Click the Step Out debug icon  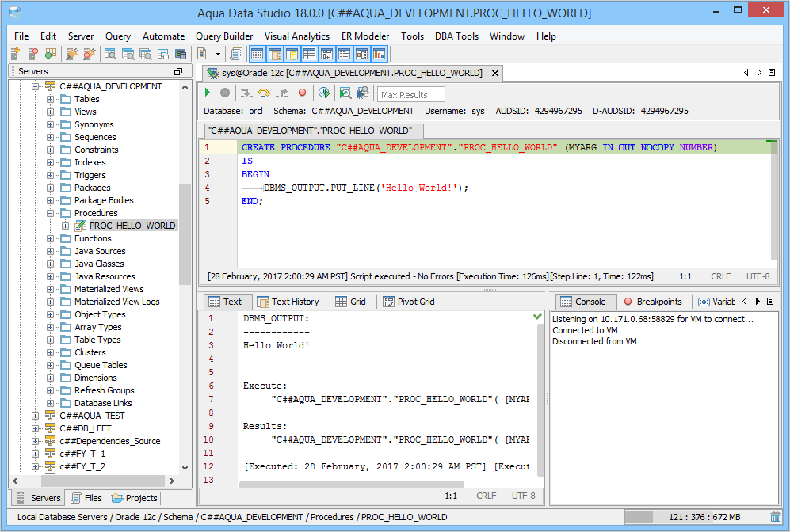pos(282,93)
